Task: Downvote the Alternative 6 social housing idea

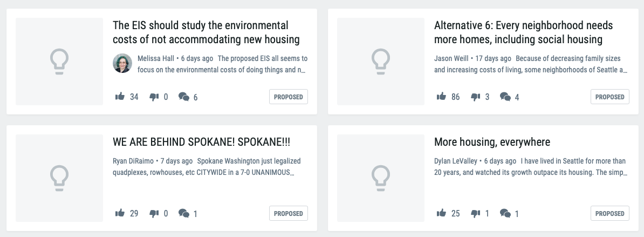Action: click(475, 97)
